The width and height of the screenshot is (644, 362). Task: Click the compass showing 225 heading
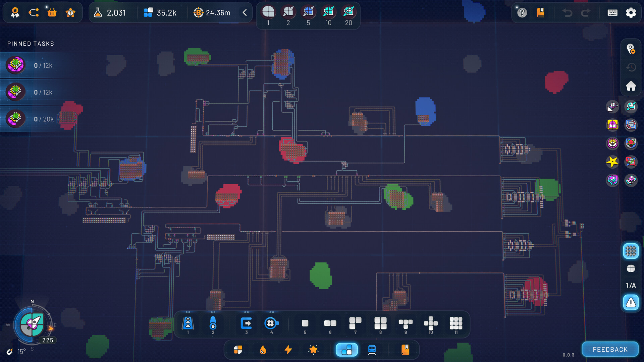point(32,323)
